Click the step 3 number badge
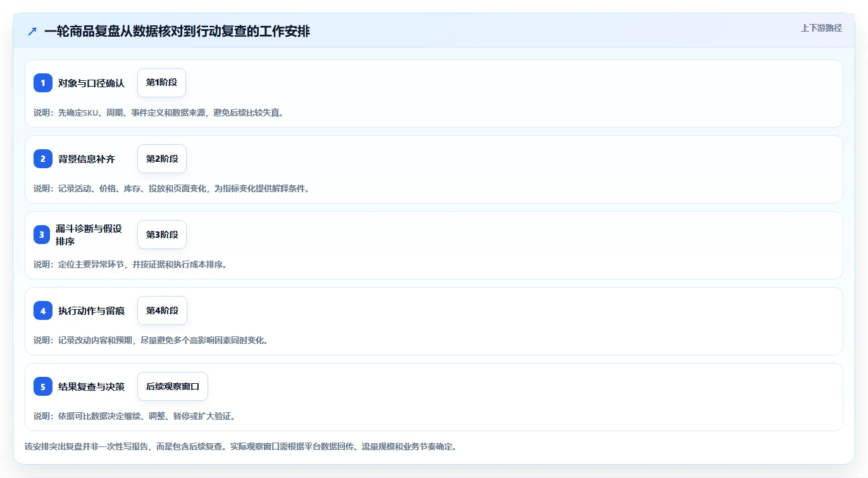The width and height of the screenshot is (868, 478). coord(43,235)
